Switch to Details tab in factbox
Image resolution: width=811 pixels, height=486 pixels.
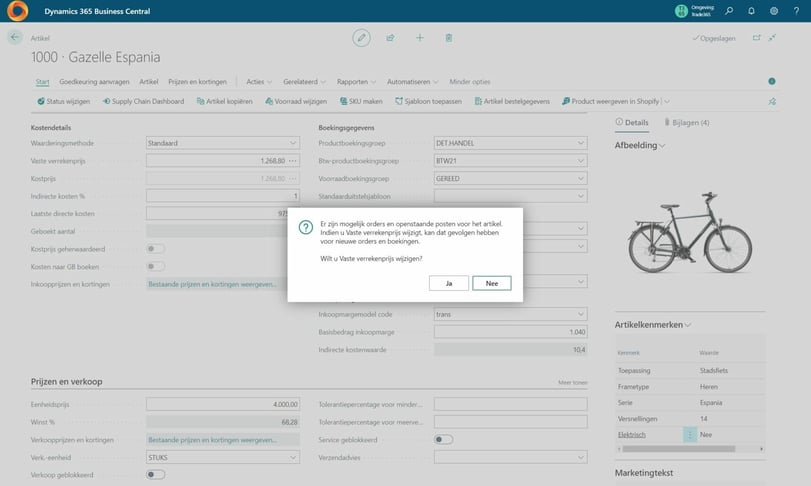tap(632, 123)
